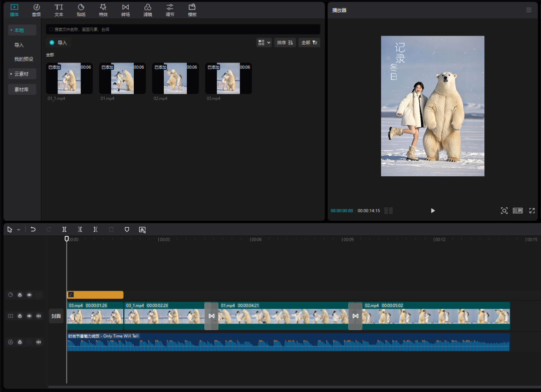This screenshot has height=392, width=541.
Task: Open the 排序 sort dropdown
Action: coord(285,43)
